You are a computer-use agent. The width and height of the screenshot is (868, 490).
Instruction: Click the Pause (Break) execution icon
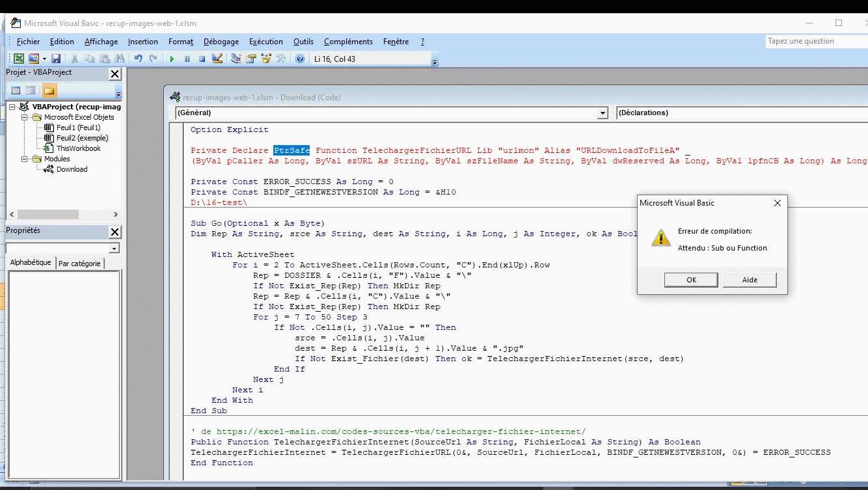tap(187, 59)
